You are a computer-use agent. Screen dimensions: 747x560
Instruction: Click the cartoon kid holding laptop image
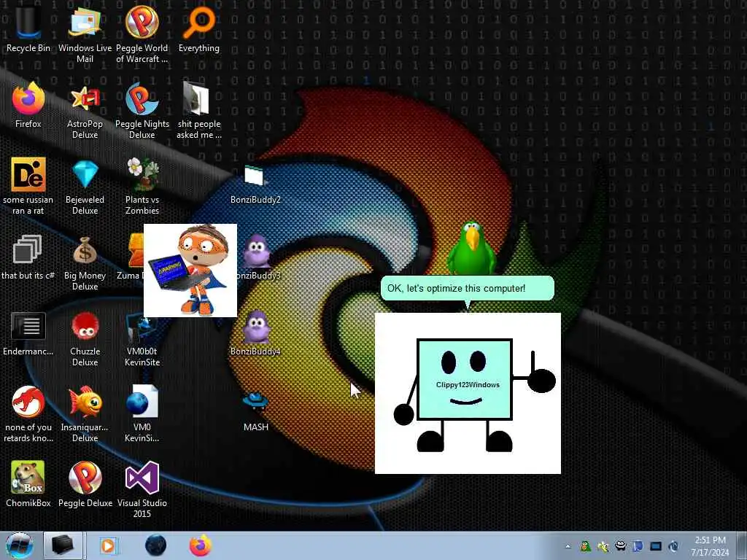point(190,271)
